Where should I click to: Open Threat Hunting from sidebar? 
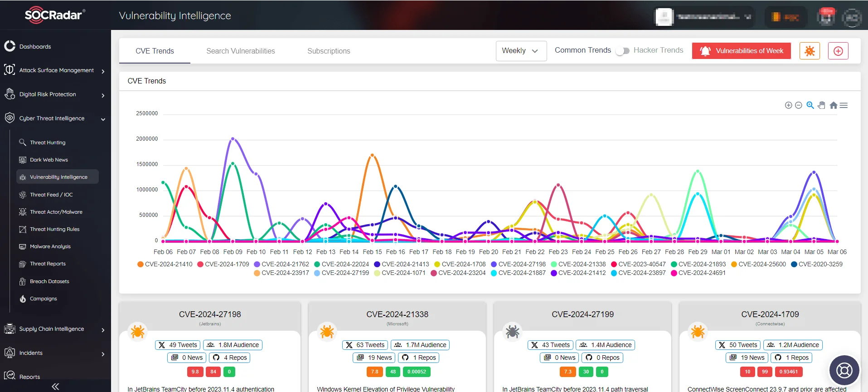pos(48,142)
